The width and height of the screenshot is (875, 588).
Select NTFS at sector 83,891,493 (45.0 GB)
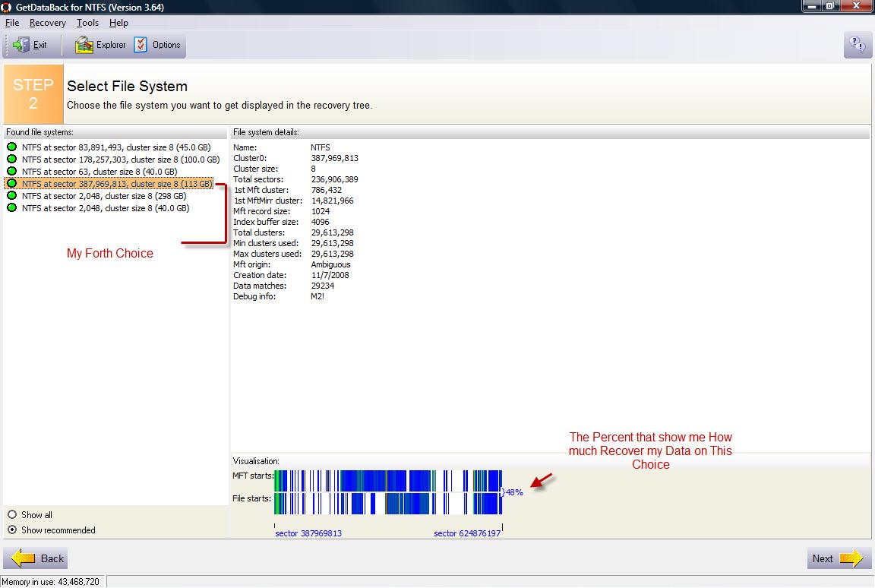tap(116, 147)
